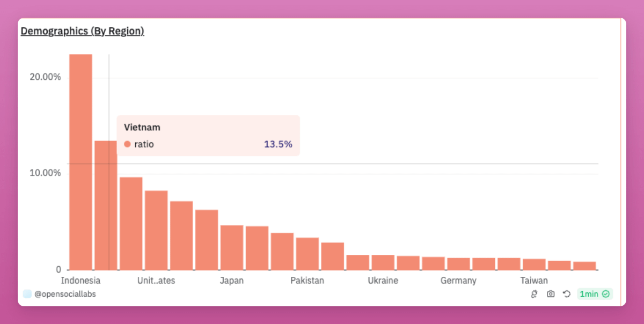Click the third bar right of Vietnam
The height and width of the screenshot is (324, 644).
(181, 236)
